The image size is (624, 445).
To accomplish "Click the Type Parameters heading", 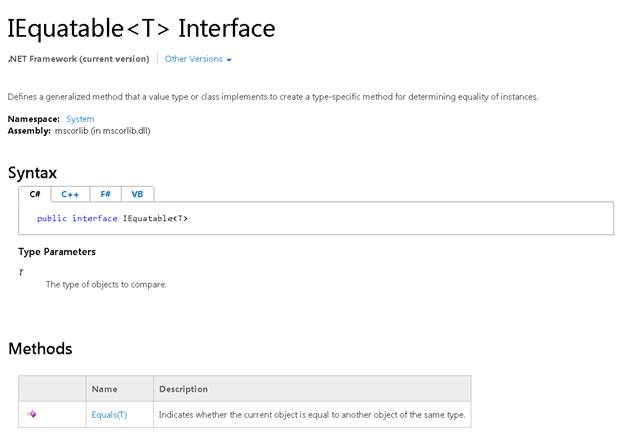I will (x=57, y=251).
